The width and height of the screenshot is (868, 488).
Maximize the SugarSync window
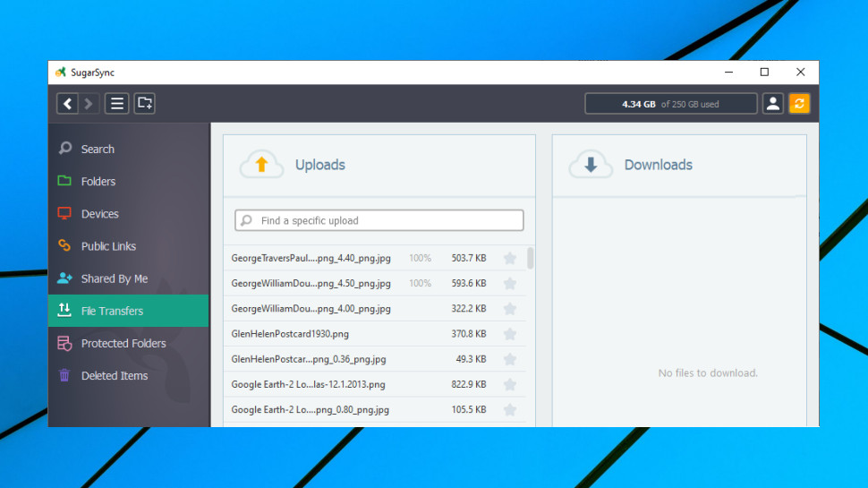pos(764,72)
